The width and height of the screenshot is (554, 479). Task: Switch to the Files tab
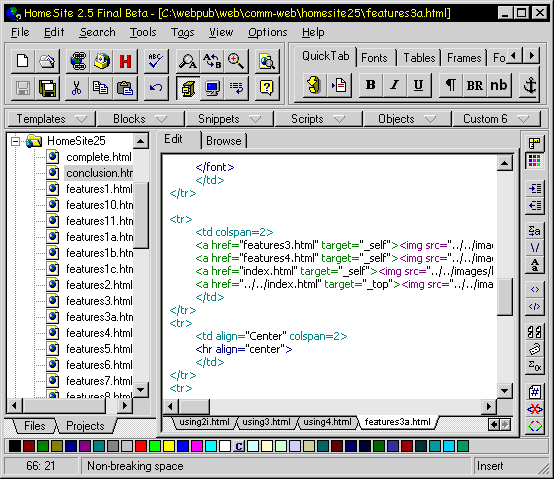point(35,426)
